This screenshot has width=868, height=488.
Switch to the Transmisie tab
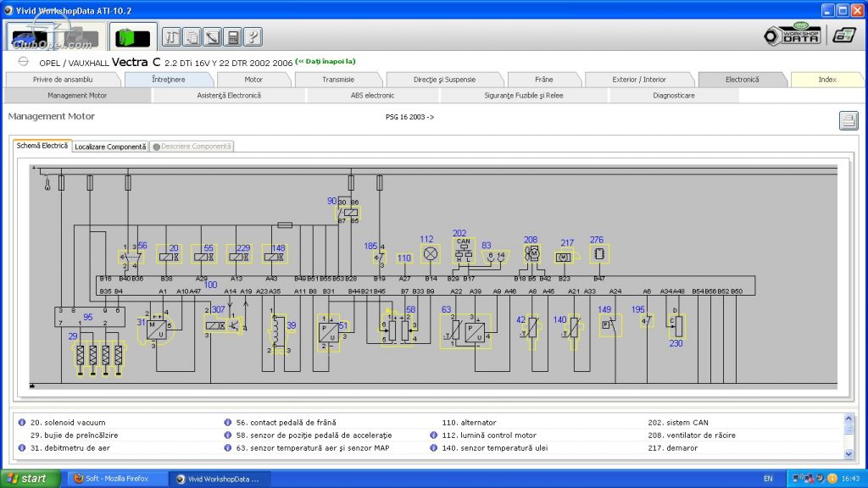[338, 80]
